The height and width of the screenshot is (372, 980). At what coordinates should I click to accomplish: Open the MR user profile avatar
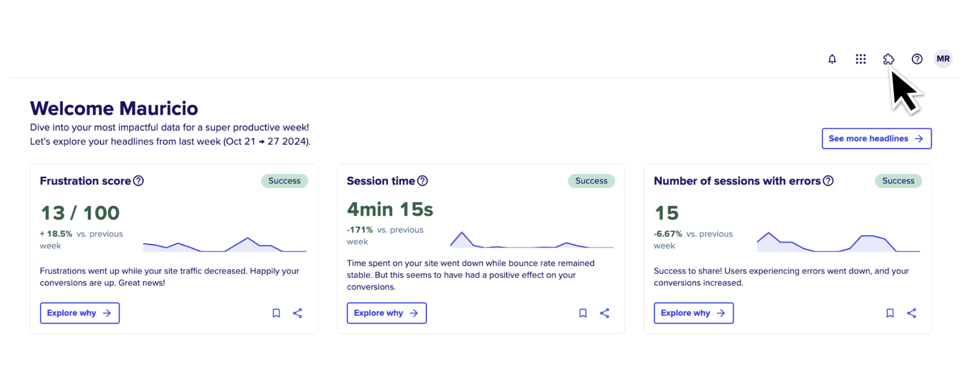tap(943, 59)
